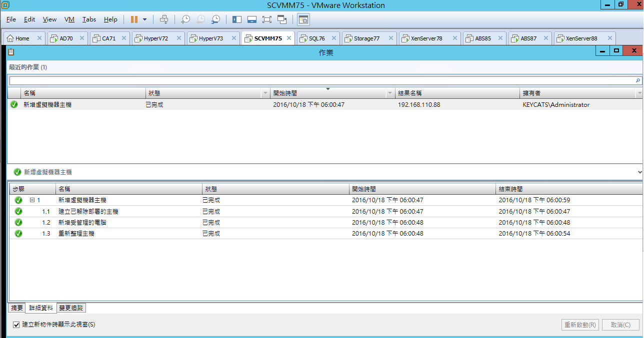Toggle 建立新物件時顯示此視窗 checkbox
The width and height of the screenshot is (644, 338).
(16, 325)
